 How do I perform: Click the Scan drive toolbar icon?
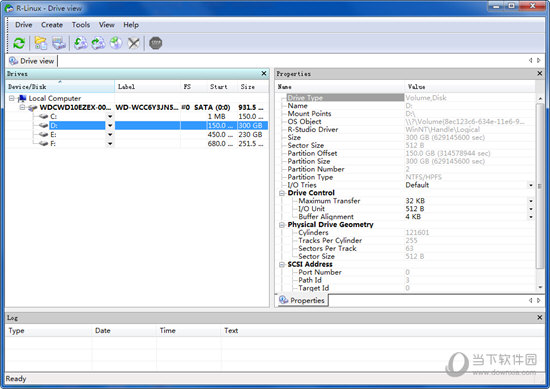tap(59, 43)
